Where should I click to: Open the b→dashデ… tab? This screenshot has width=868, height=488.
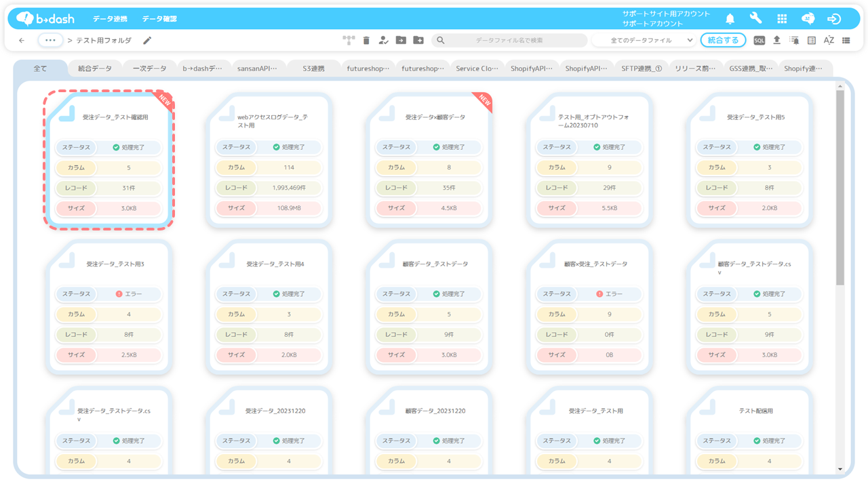203,68
